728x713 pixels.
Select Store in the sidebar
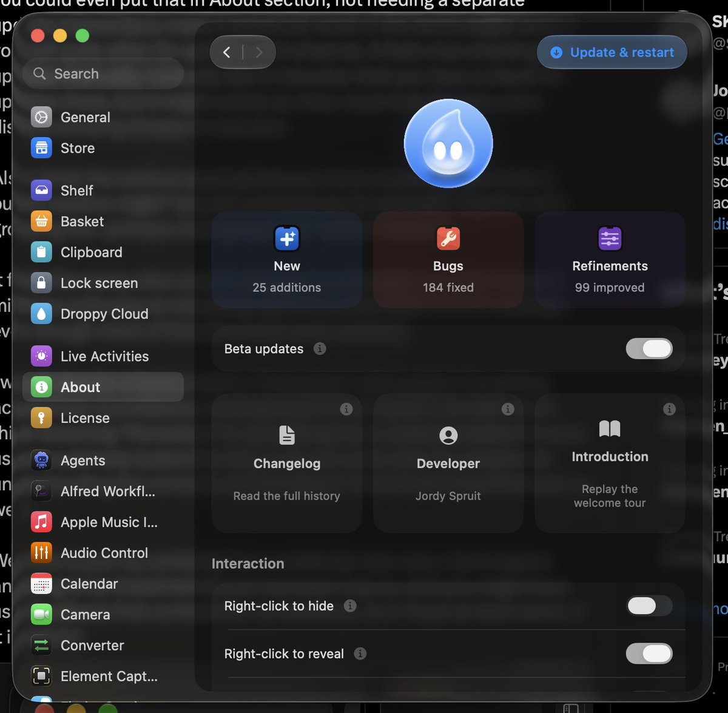point(103,148)
